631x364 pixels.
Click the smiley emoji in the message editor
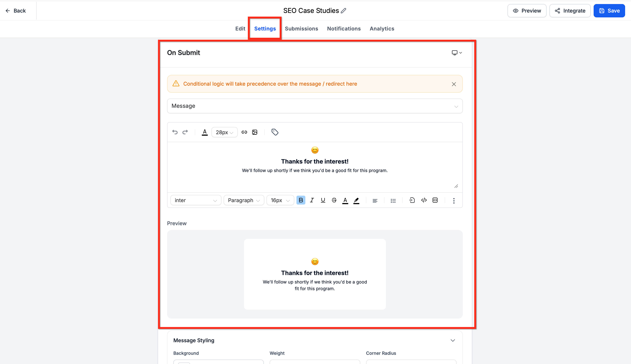(315, 150)
